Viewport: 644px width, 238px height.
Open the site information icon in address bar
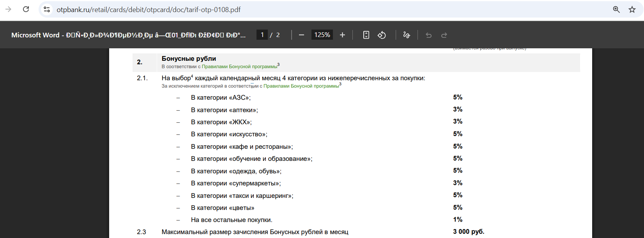coord(47,9)
